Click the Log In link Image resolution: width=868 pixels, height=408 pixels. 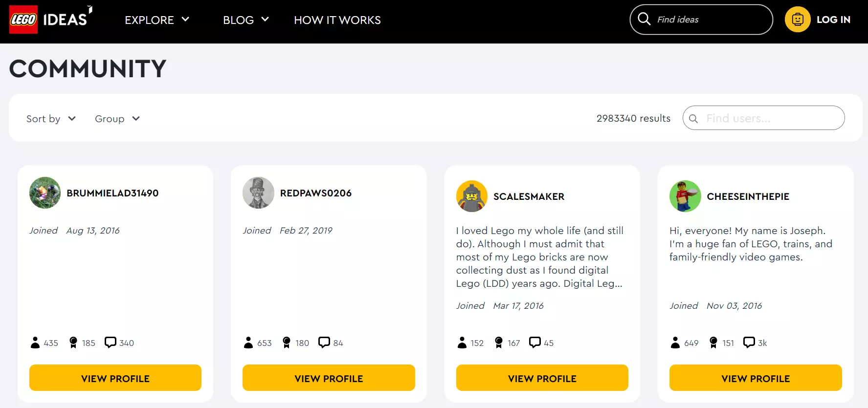[833, 20]
